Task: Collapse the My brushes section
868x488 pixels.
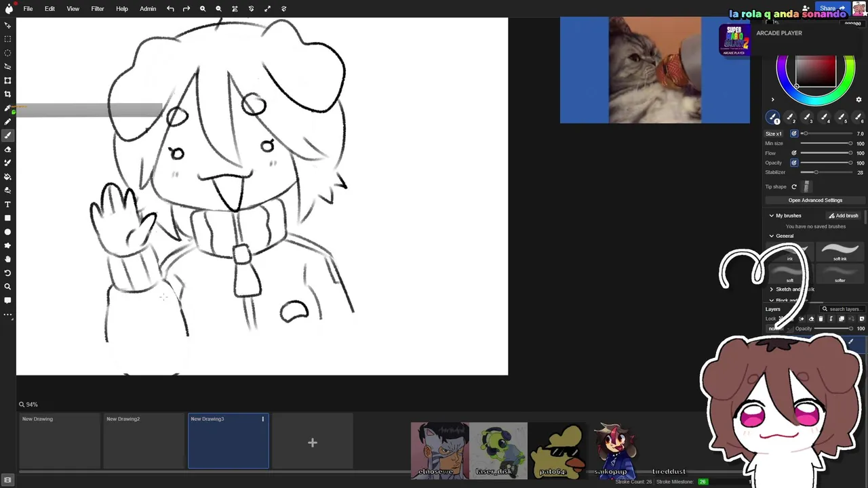Action: [771, 216]
